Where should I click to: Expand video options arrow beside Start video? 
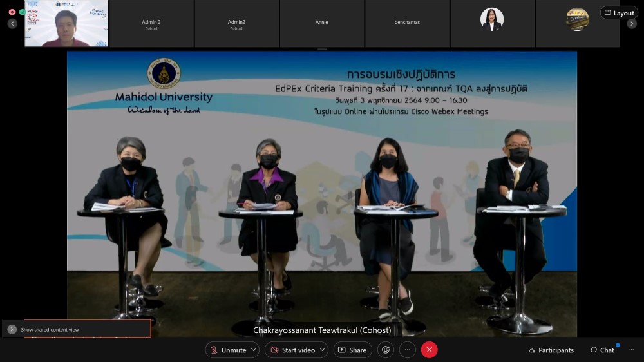pyautogui.click(x=321, y=350)
